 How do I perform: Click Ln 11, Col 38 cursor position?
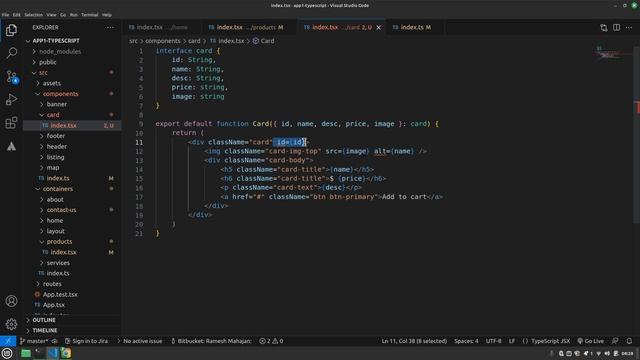coord(414,341)
